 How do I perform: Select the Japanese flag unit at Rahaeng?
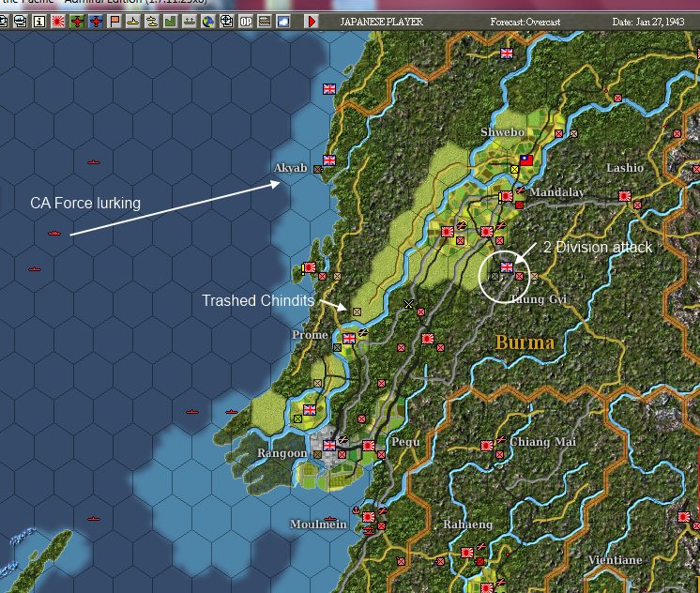tap(467, 553)
